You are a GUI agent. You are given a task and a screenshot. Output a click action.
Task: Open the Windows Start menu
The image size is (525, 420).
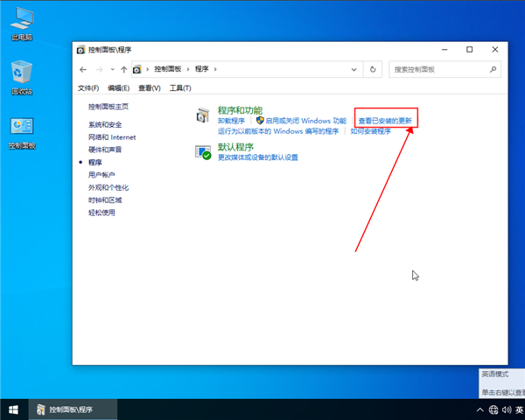point(14,409)
